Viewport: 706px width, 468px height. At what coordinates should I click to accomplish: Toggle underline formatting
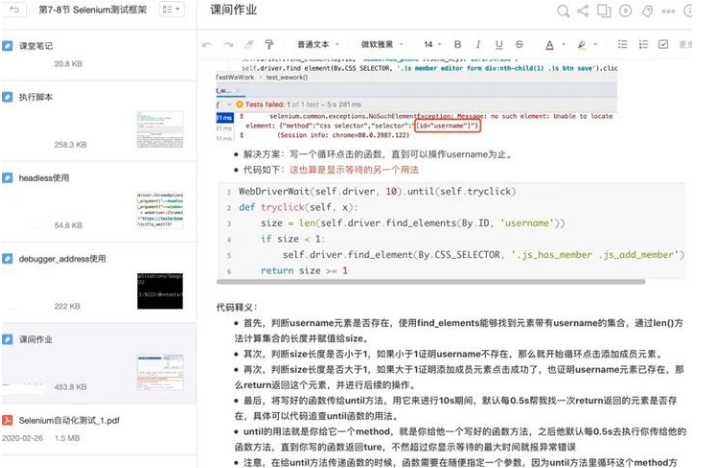(x=499, y=44)
